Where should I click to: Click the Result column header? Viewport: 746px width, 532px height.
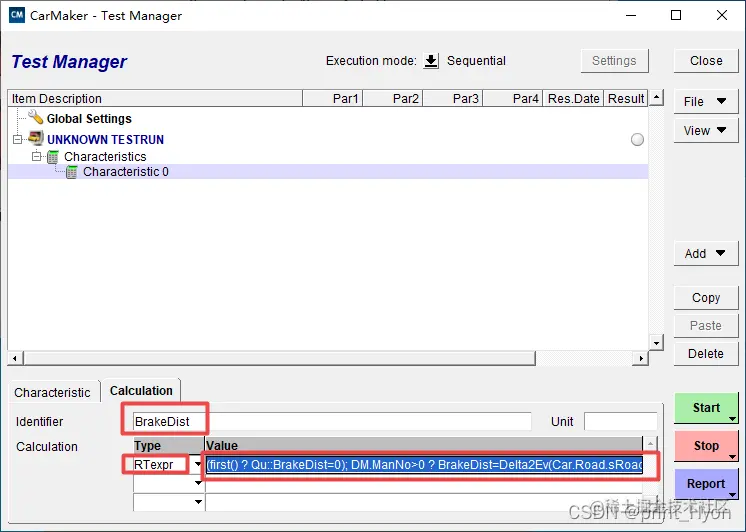coord(626,99)
